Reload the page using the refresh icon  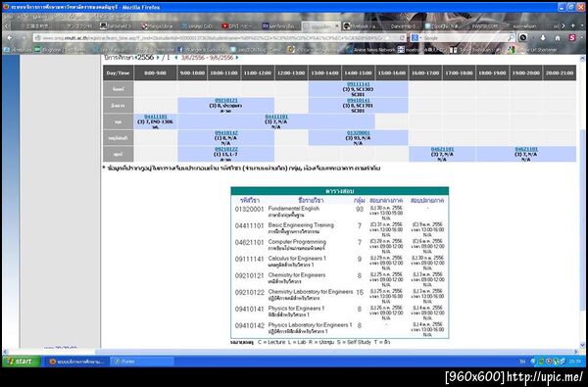pos(403,38)
